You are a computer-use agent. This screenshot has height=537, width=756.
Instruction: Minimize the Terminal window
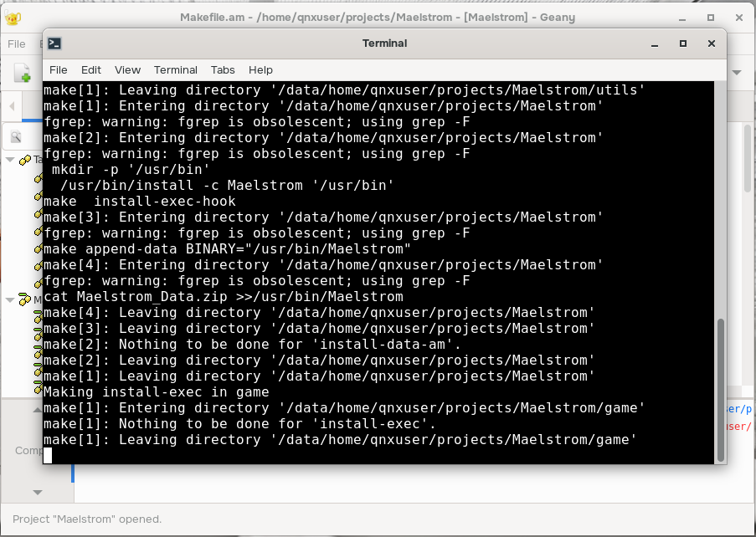pos(656,43)
